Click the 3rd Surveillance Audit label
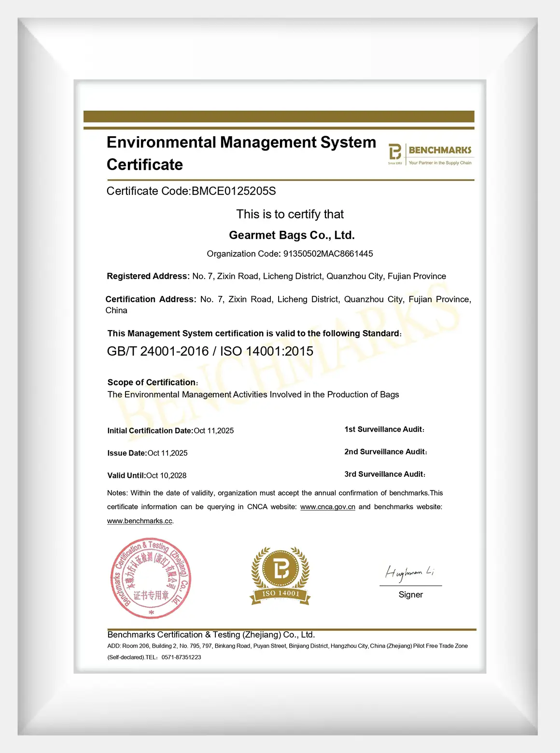The height and width of the screenshot is (753, 560). click(x=385, y=474)
